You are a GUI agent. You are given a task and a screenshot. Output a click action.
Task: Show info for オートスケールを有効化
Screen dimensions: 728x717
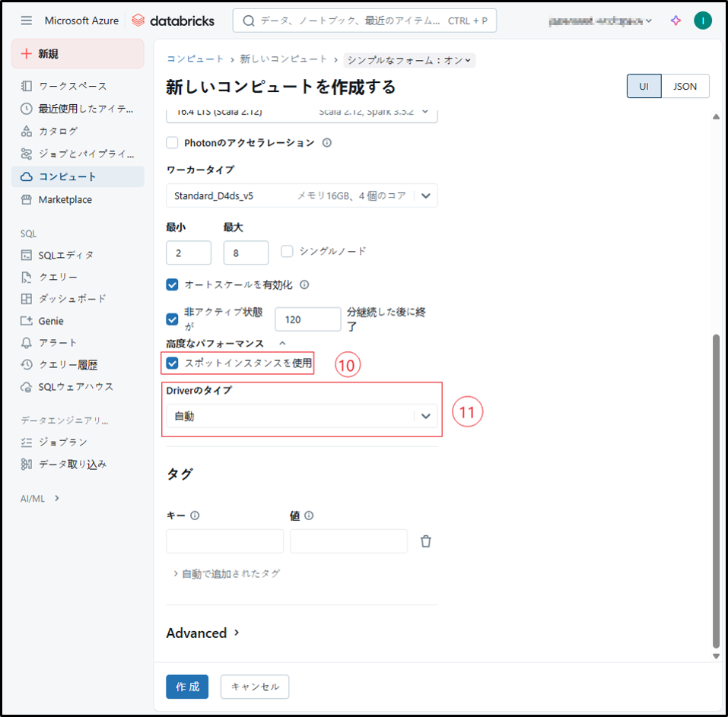(304, 284)
